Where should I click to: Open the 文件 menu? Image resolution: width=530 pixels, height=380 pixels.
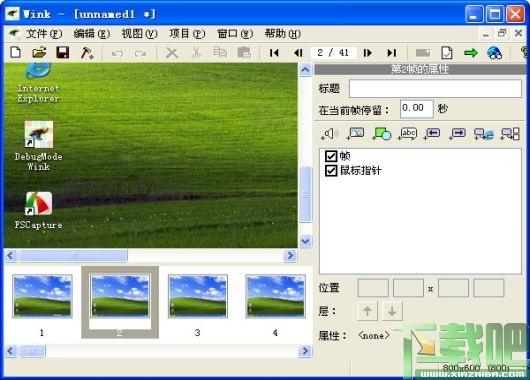44,33
